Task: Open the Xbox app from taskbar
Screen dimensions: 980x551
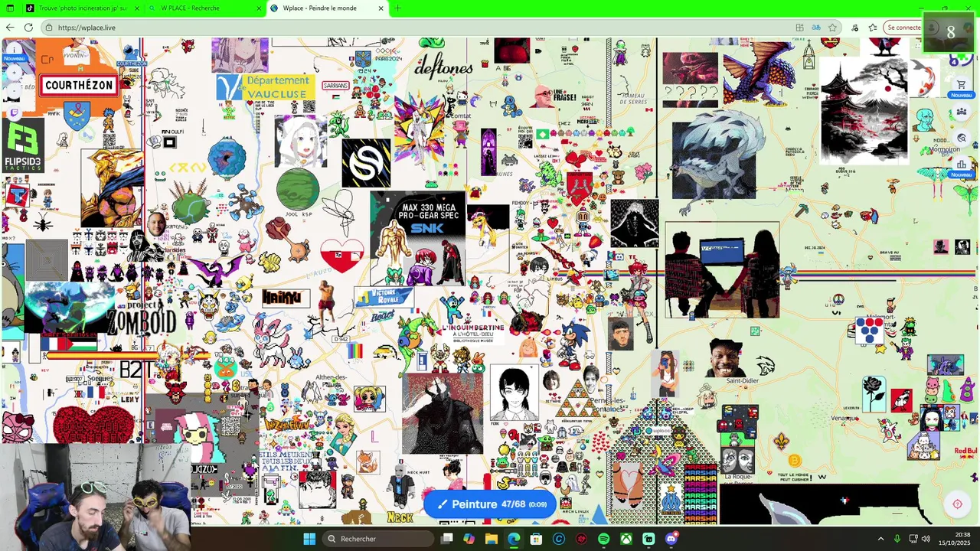Action: [626, 539]
